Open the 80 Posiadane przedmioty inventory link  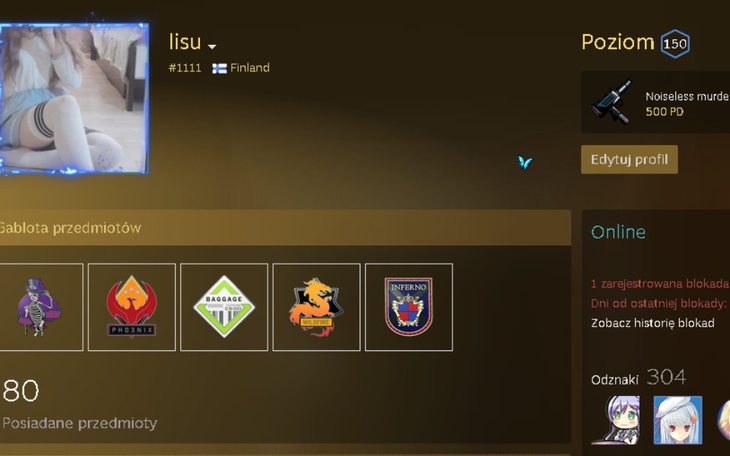tap(79, 403)
